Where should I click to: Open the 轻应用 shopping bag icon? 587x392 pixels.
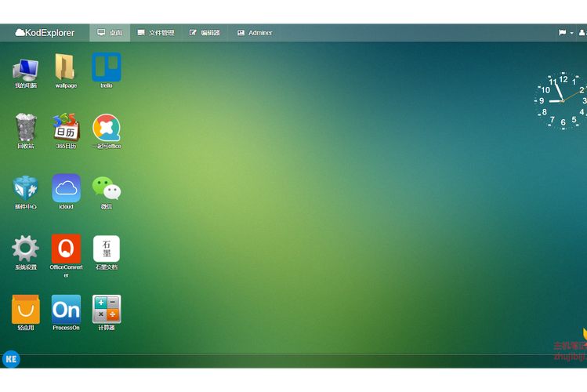pos(25,309)
